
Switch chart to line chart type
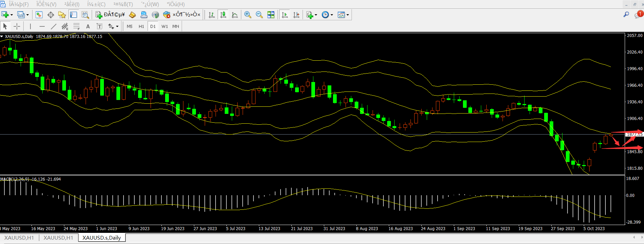235,15
